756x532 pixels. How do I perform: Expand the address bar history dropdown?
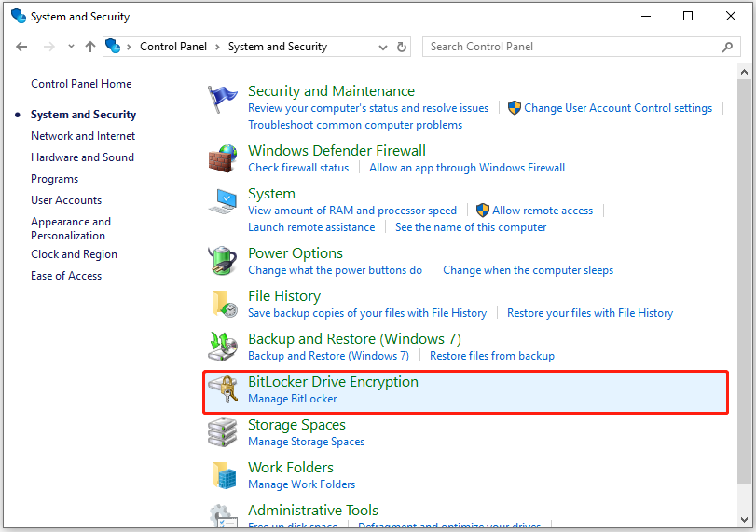(383, 47)
